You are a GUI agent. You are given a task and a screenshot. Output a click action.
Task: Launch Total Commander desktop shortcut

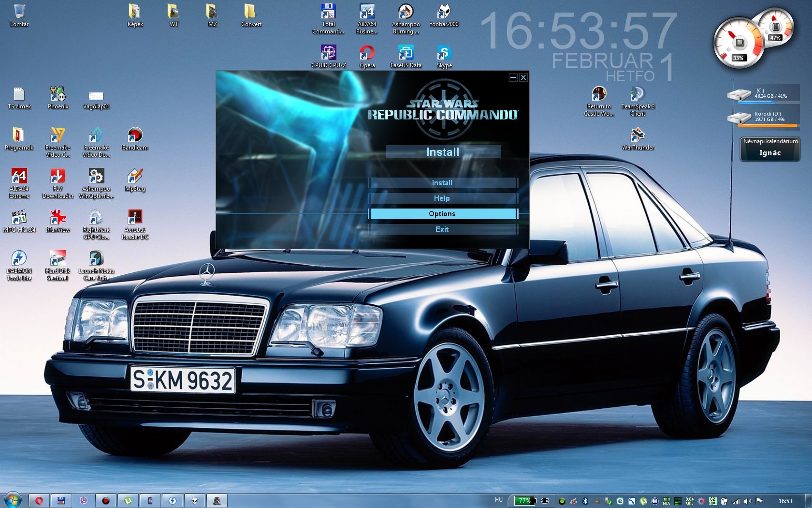click(328, 19)
